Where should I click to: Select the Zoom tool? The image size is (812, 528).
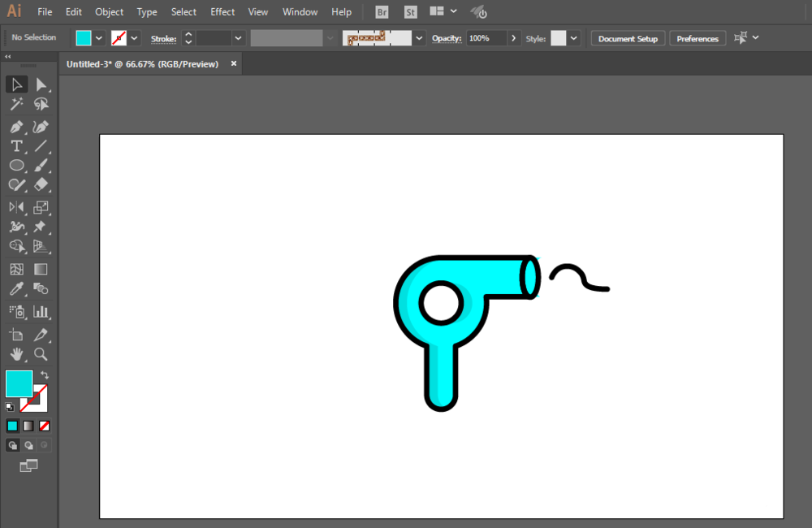pos(41,354)
